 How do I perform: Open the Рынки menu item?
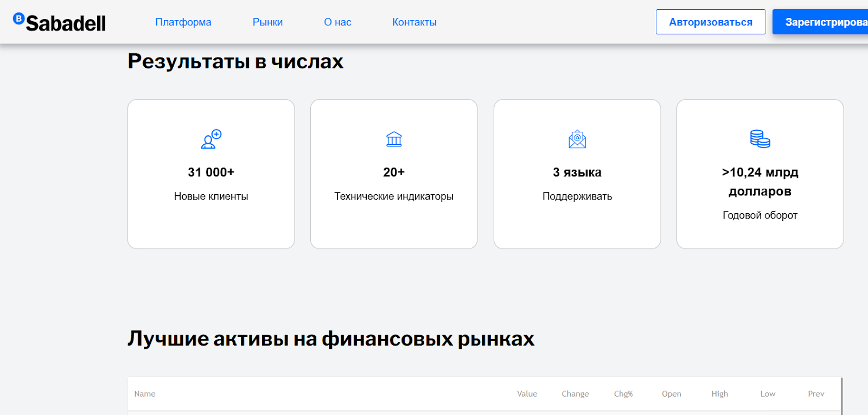(267, 22)
